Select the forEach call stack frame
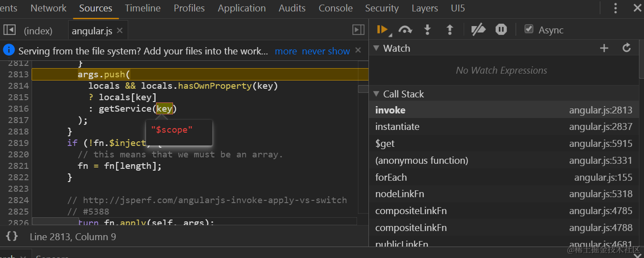Viewport: 644px width, 258px height. tap(503, 177)
